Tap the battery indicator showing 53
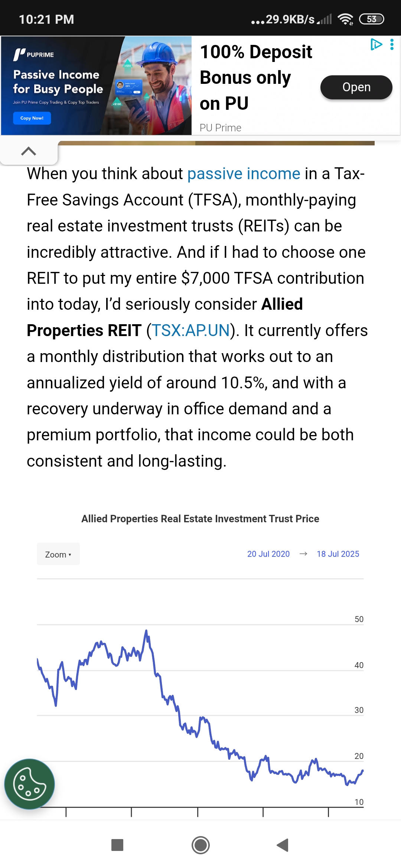The image size is (401, 868). click(372, 19)
